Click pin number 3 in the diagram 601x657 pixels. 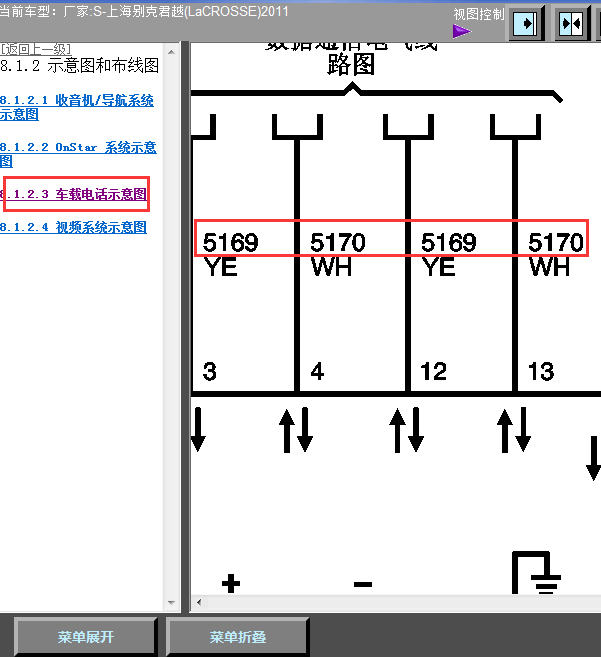pyautogui.click(x=210, y=371)
